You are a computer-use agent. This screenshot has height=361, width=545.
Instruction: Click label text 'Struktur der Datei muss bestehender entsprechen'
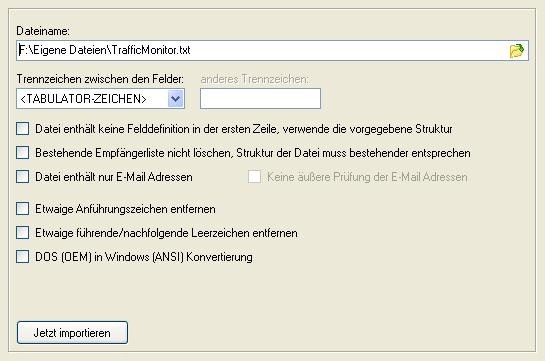click(x=353, y=153)
